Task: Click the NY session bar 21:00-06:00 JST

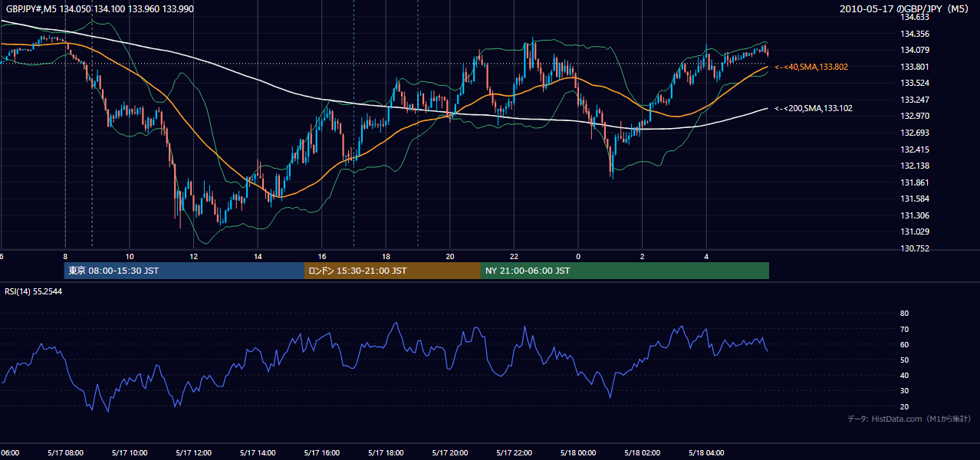Action: pyautogui.click(x=625, y=271)
